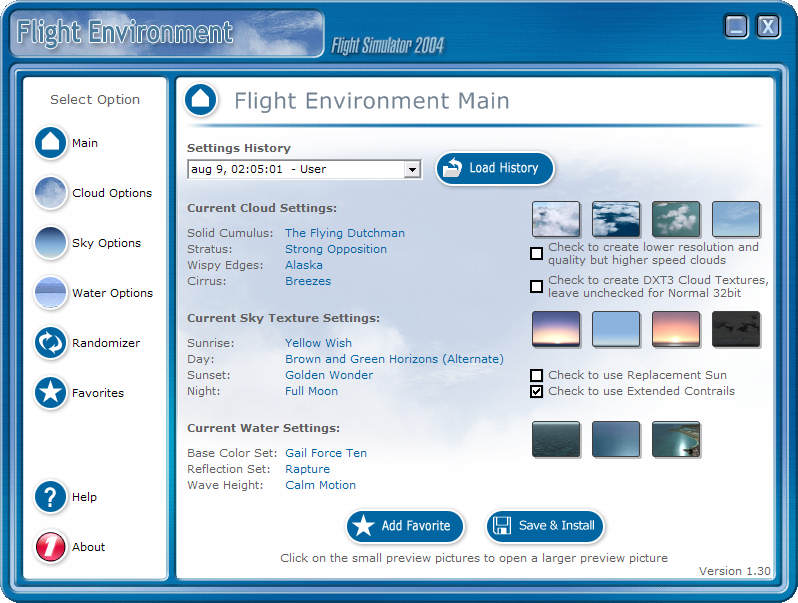The width and height of the screenshot is (798, 603).
Task: Preview the Sunset sky texture thumbnail
Action: click(676, 329)
